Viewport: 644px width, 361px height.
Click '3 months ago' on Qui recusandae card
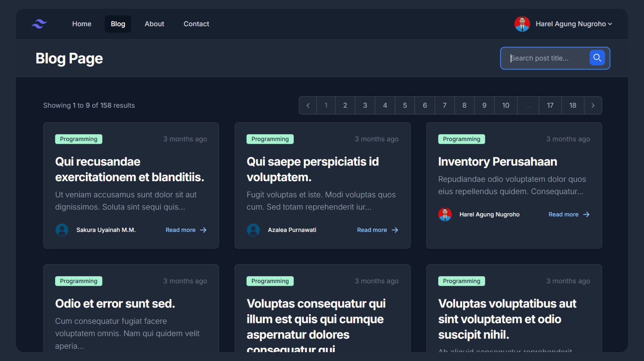(x=185, y=139)
